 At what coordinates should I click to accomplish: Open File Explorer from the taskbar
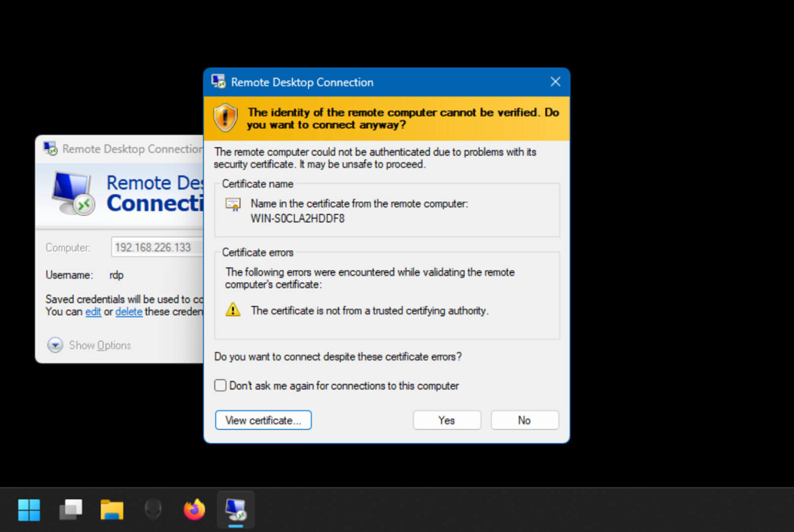click(x=112, y=509)
